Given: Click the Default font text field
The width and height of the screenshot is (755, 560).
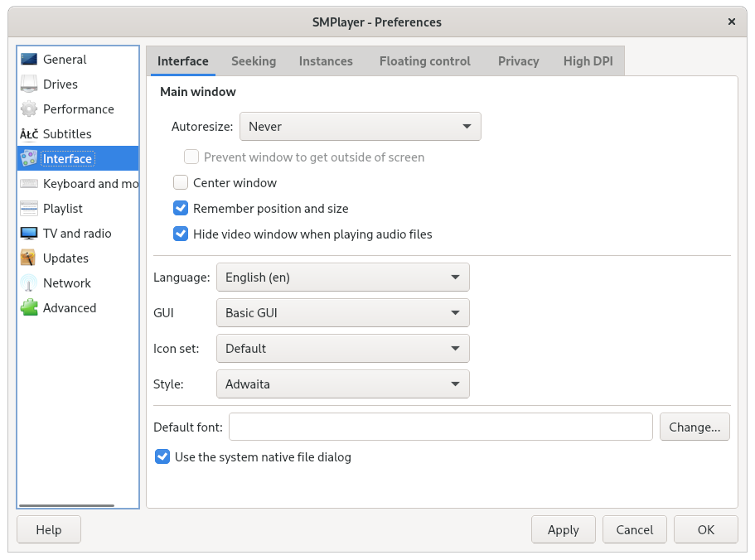Looking at the screenshot, I should (440, 427).
